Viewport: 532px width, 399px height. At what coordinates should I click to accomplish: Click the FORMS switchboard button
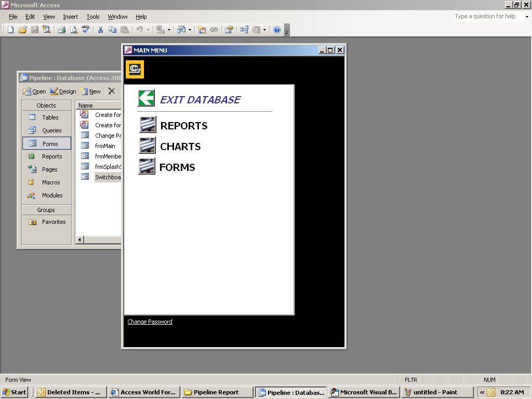[x=147, y=166]
